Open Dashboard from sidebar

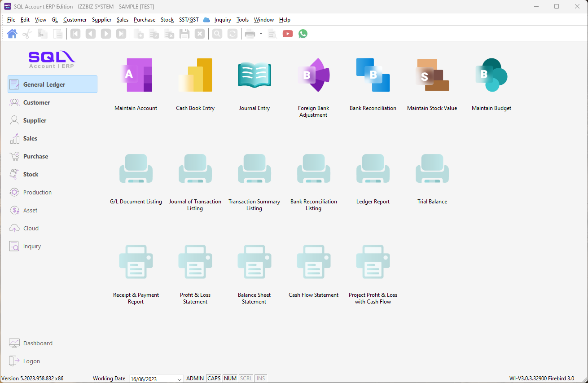53,343
